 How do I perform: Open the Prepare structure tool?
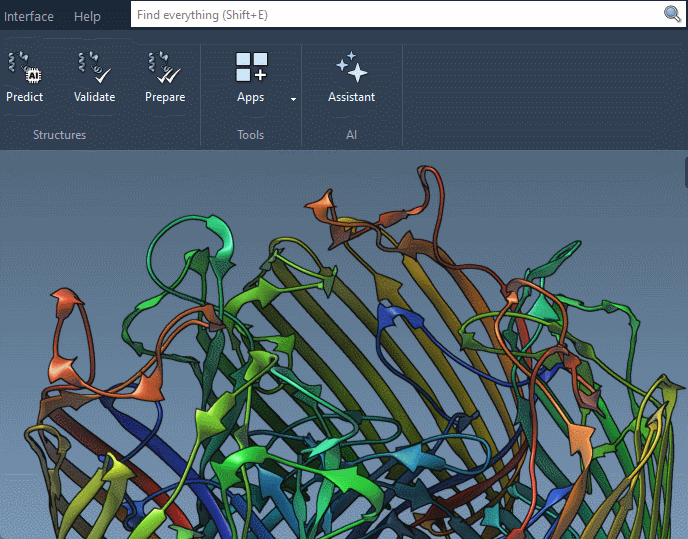pos(164,69)
